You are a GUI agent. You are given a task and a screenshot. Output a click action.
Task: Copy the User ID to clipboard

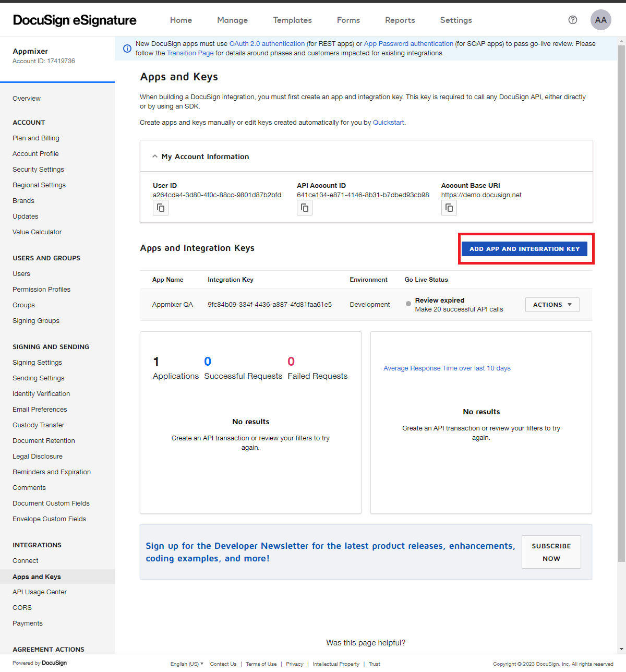tap(161, 208)
